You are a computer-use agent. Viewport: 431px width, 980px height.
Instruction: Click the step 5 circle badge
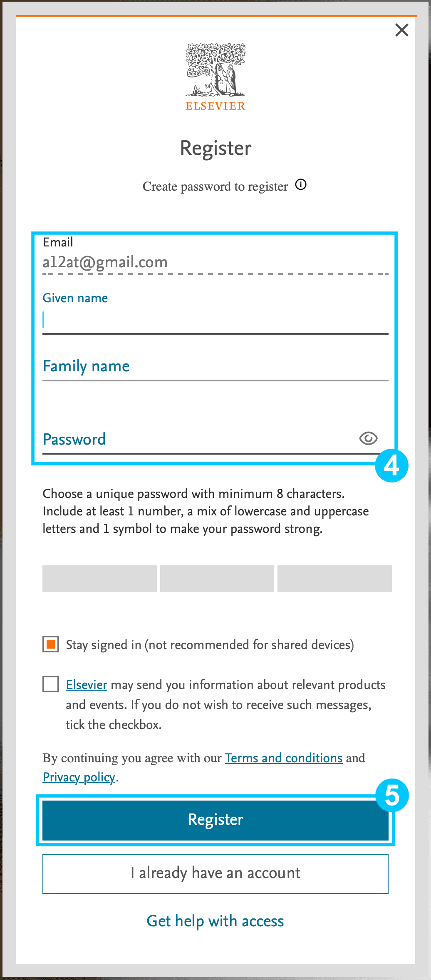point(392,795)
